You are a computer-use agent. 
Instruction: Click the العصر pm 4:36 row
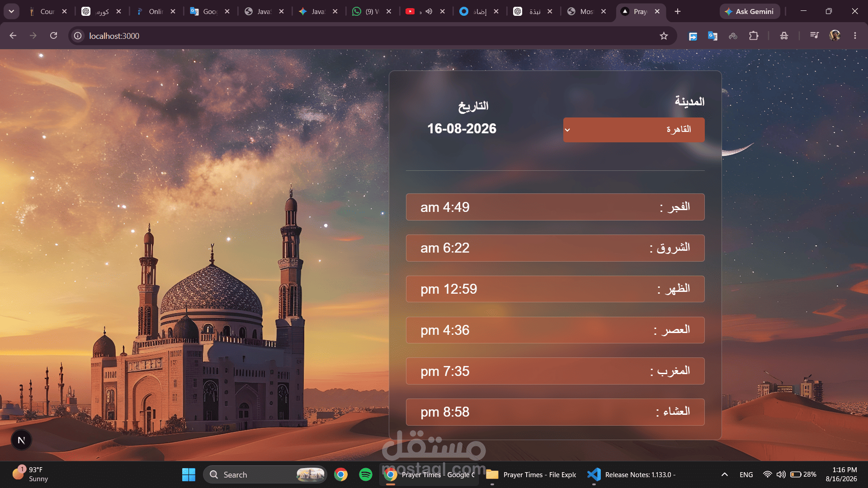tap(555, 330)
